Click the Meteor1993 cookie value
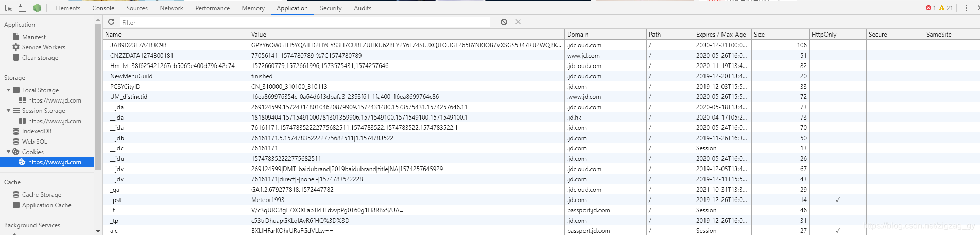The height and width of the screenshot is (235, 980). (268, 200)
